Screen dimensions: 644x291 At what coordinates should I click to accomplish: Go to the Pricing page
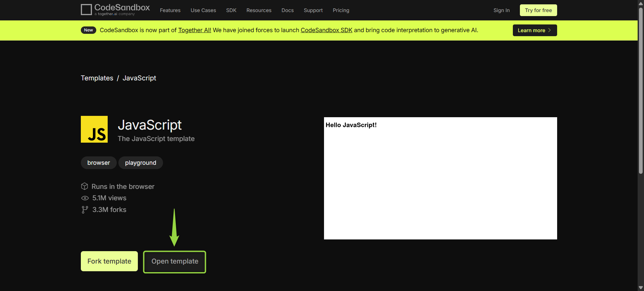[341, 10]
